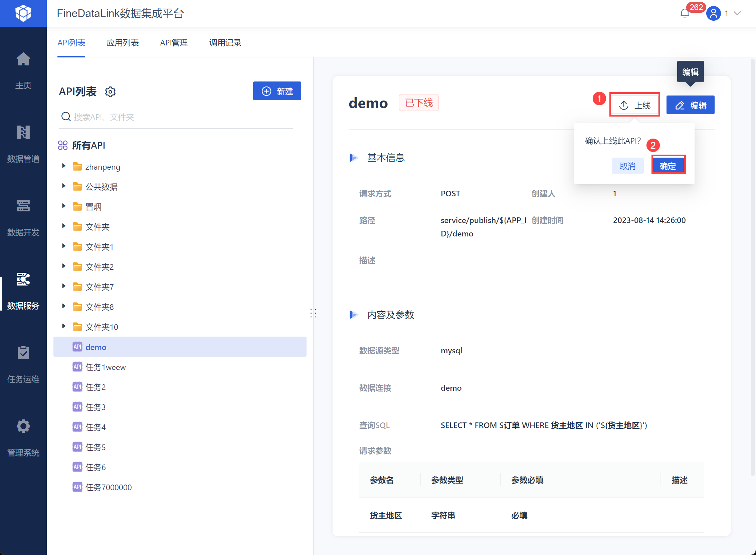Click the 新建 button
The height and width of the screenshot is (555, 756).
coord(277,91)
